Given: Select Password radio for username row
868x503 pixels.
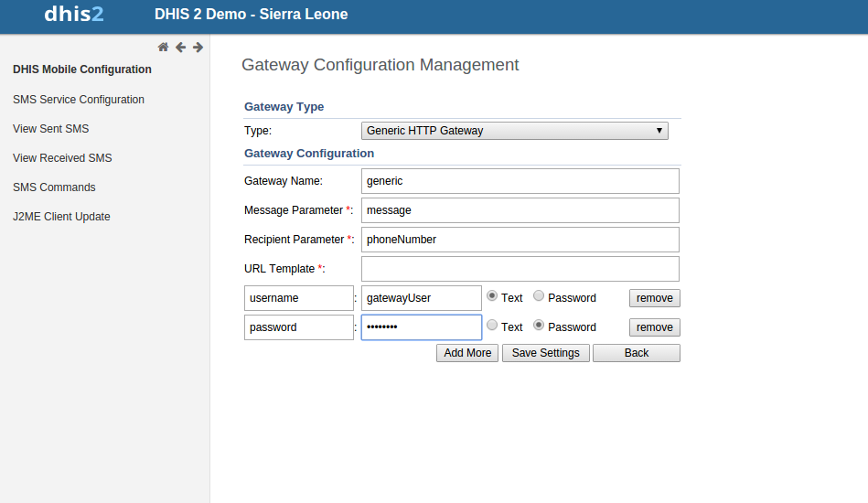Looking at the screenshot, I should point(539,296).
